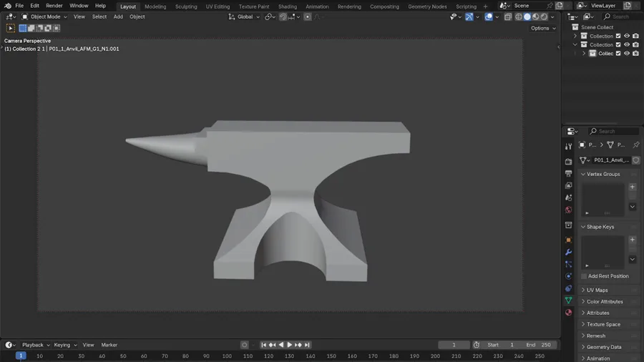Open the Output properties tab

coord(568,174)
